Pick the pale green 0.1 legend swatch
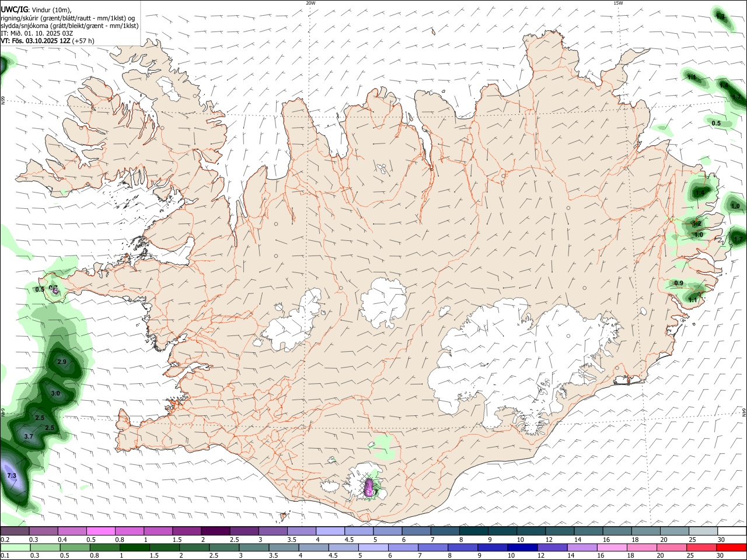Screen dimensions: 747x560 15,547
